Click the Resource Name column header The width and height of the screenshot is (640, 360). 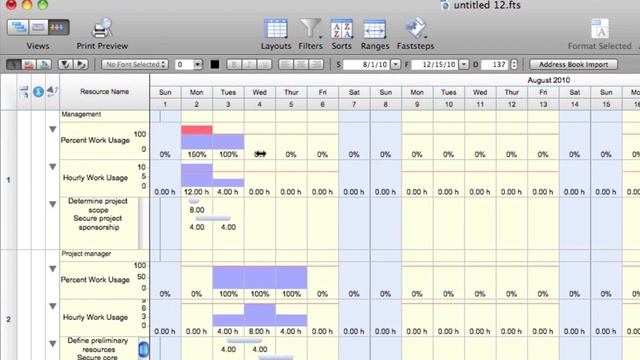pos(104,91)
